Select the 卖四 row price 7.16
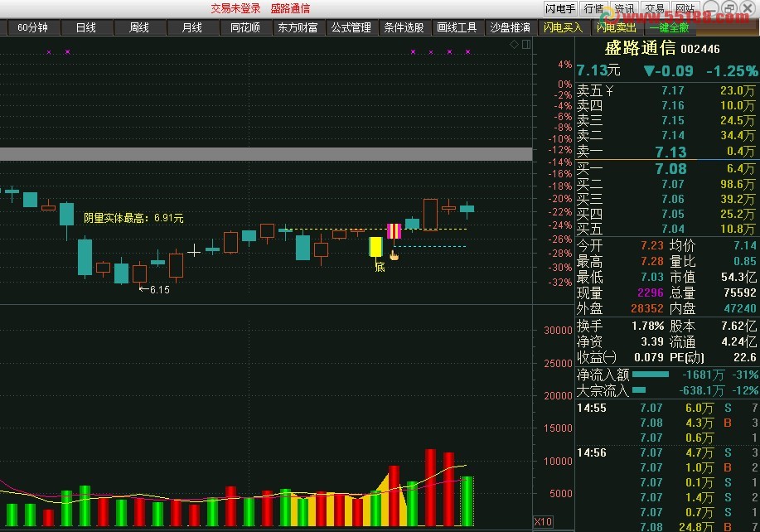760x532 pixels. (673, 105)
